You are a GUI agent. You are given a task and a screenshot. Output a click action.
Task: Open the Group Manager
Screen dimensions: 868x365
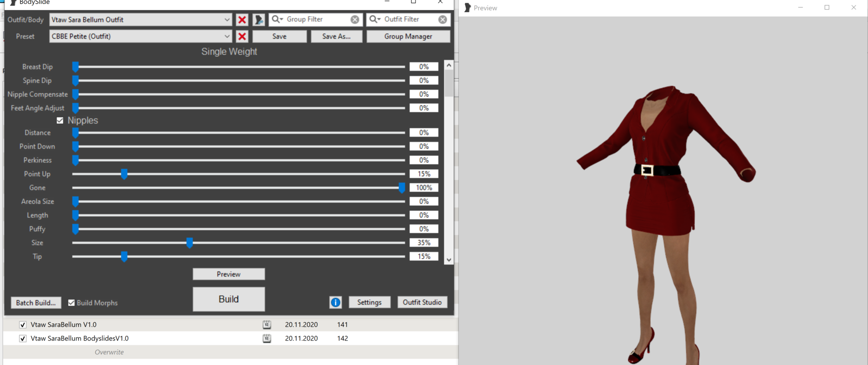pyautogui.click(x=408, y=36)
